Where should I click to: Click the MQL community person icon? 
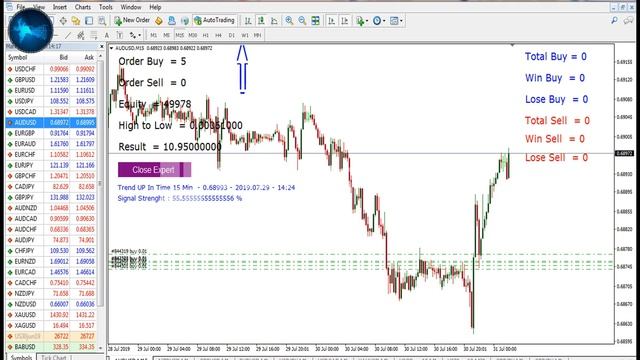click(172, 20)
